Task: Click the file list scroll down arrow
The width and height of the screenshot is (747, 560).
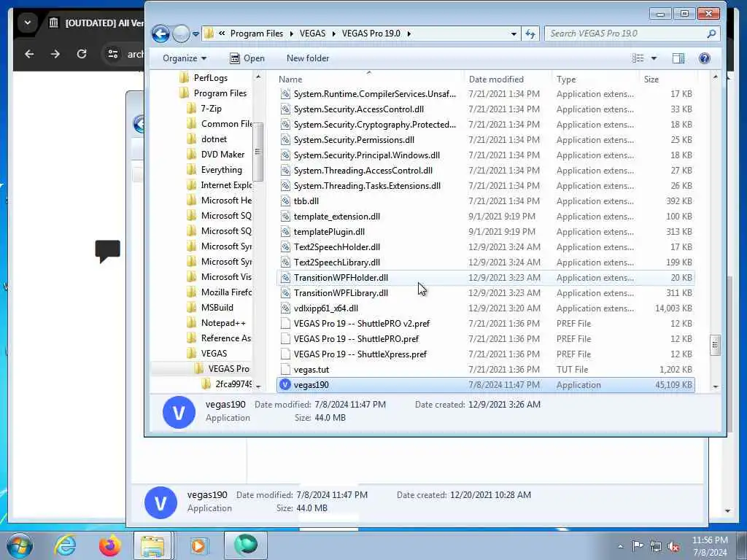Action: tap(715, 386)
